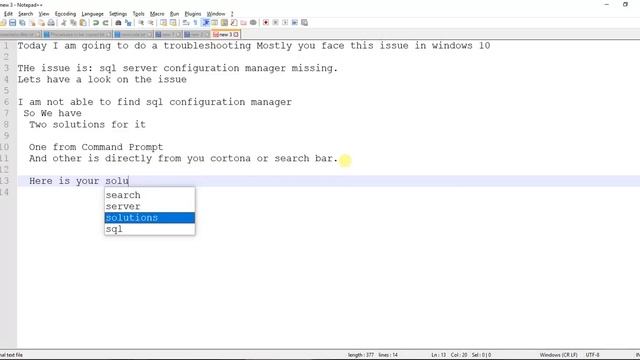The width and height of the screenshot is (640, 360).
Task: Click "Lets have a look on the issue"
Action: pos(102,80)
